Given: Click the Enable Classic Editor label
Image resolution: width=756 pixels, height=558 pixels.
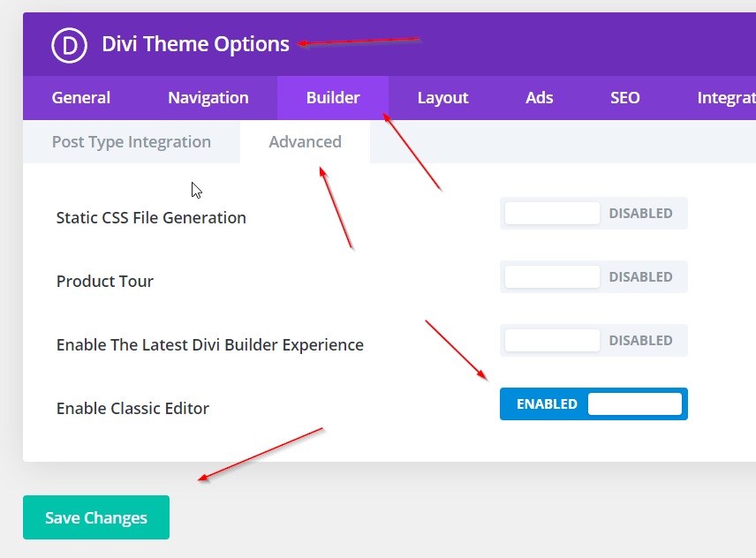Looking at the screenshot, I should coord(132,409).
